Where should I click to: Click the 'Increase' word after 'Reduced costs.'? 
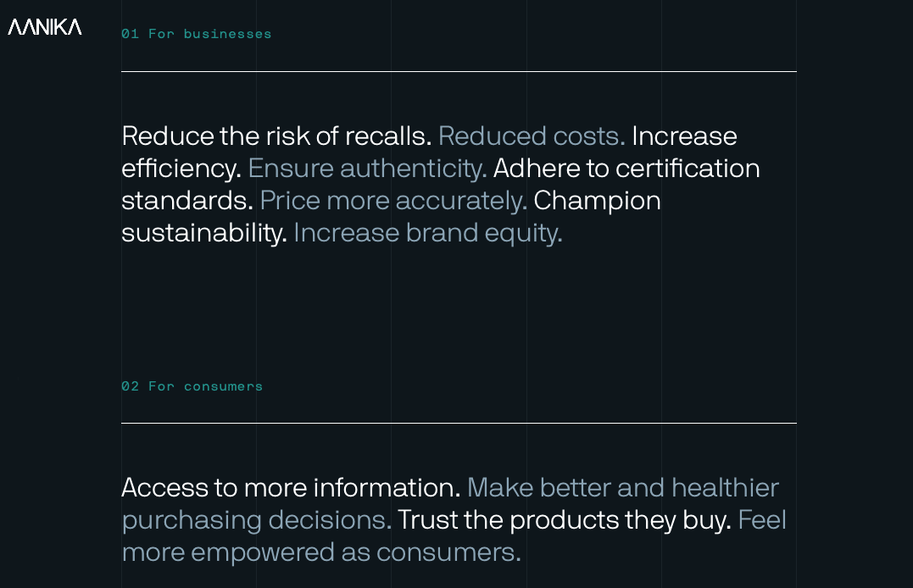(684, 136)
